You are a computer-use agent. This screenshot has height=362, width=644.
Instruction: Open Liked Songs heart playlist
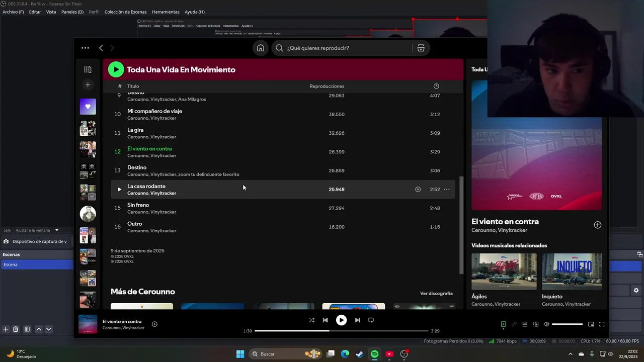pos(88,107)
